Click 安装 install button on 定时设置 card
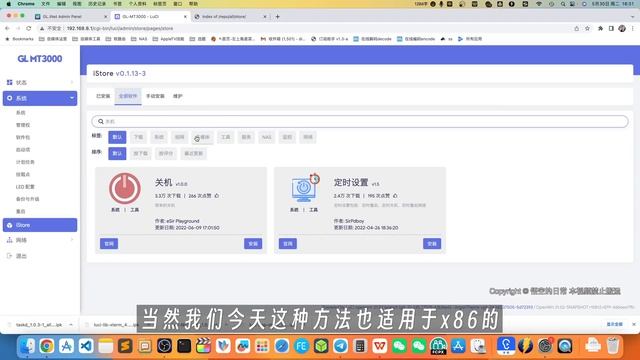The width and height of the screenshot is (640, 360). click(x=432, y=244)
